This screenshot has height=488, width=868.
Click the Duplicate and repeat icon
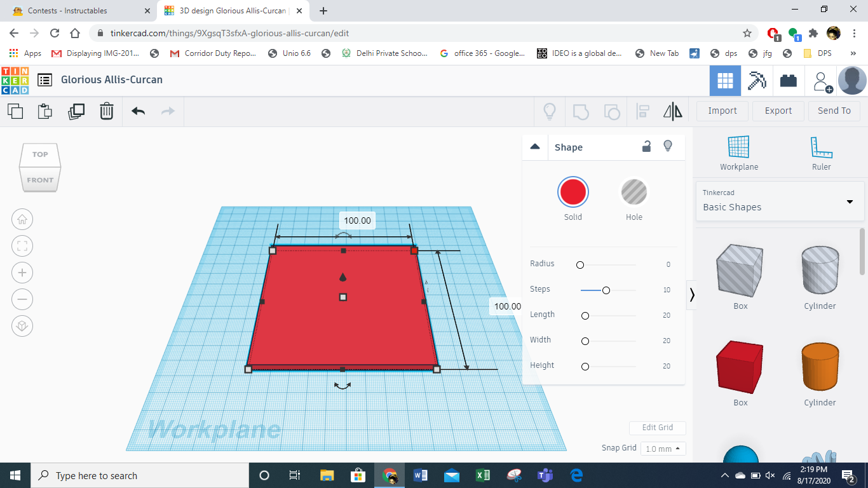click(76, 111)
